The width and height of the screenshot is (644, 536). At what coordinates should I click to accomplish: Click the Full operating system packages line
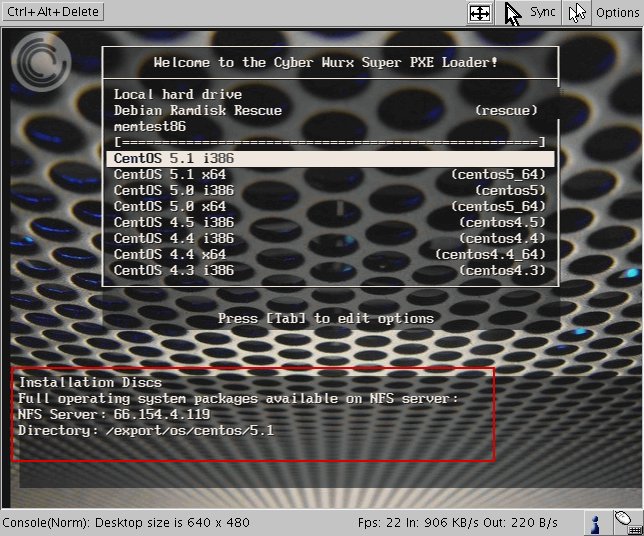pyautogui.click(x=238, y=399)
